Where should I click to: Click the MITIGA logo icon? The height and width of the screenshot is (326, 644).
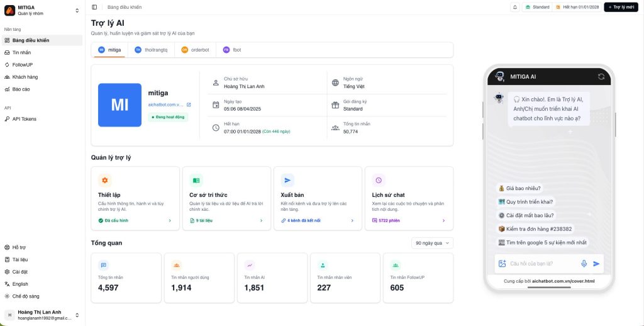pyautogui.click(x=10, y=10)
